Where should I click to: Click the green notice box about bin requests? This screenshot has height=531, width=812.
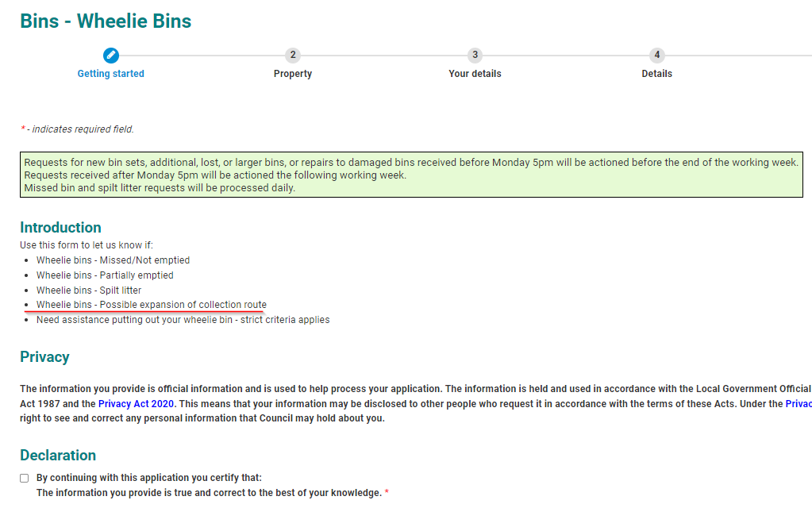click(x=411, y=175)
